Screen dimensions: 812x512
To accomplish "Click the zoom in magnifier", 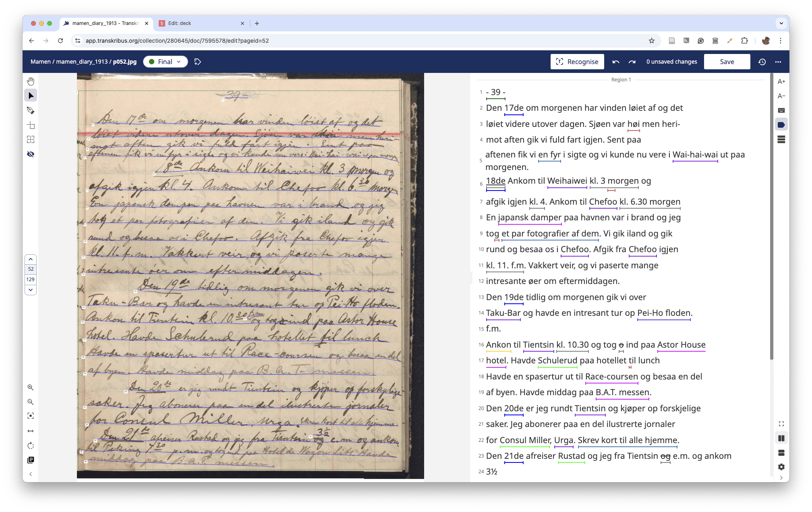I will pyautogui.click(x=31, y=388).
